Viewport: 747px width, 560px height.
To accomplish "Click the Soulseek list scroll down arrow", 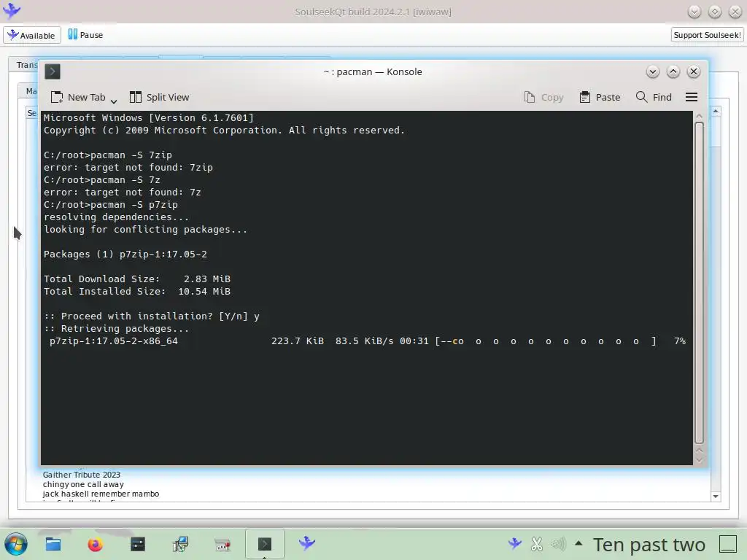I will (716, 496).
